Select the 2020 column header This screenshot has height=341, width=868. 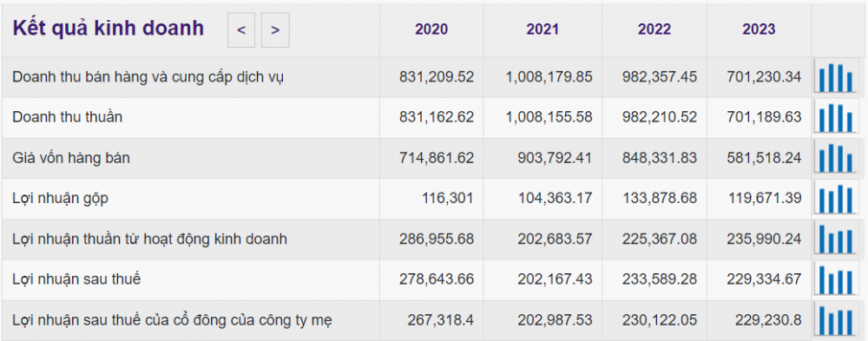[431, 30]
